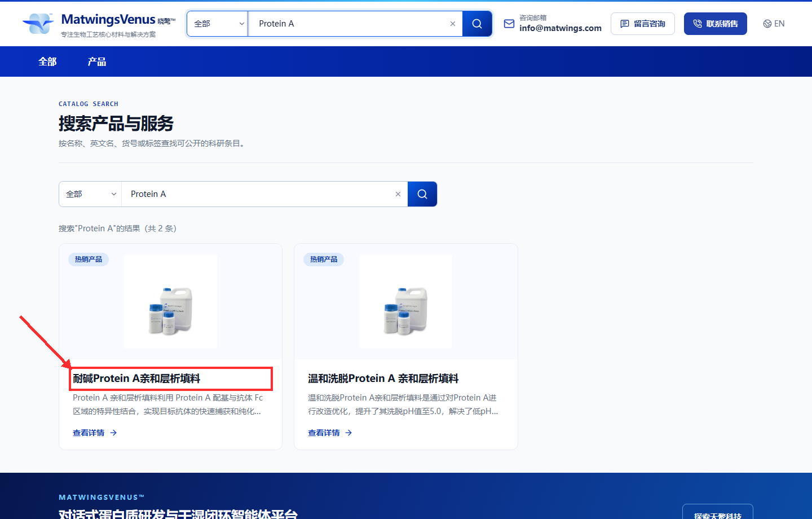The height and width of the screenshot is (519, 812).
Task: Select the 全部 navigation tab
Action: tap(47, 61)
